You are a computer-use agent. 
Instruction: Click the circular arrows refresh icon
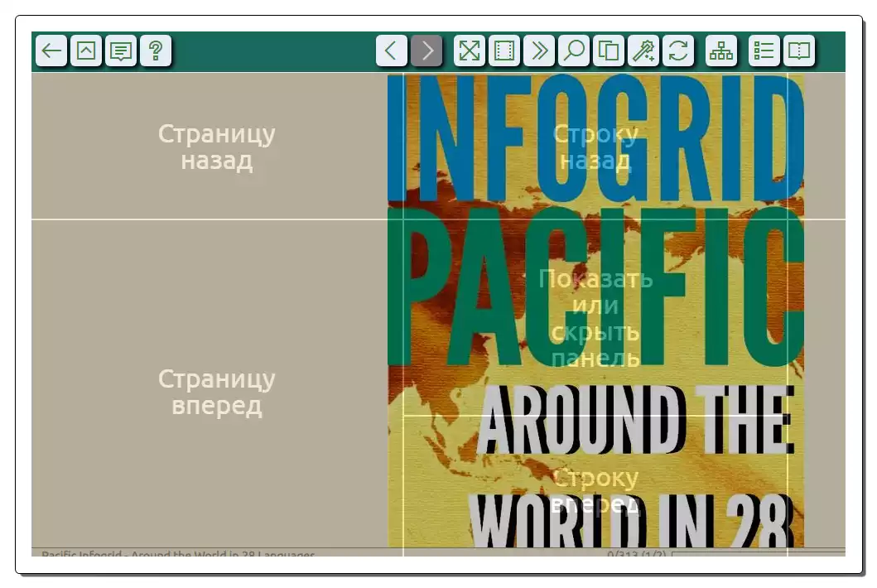click(678, 51)
